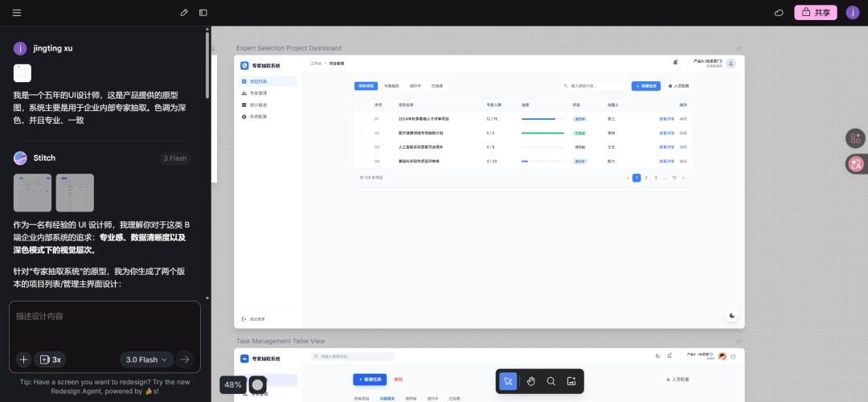Select the cursor pointer tool
Screen dimensions: 868x402
508,381
